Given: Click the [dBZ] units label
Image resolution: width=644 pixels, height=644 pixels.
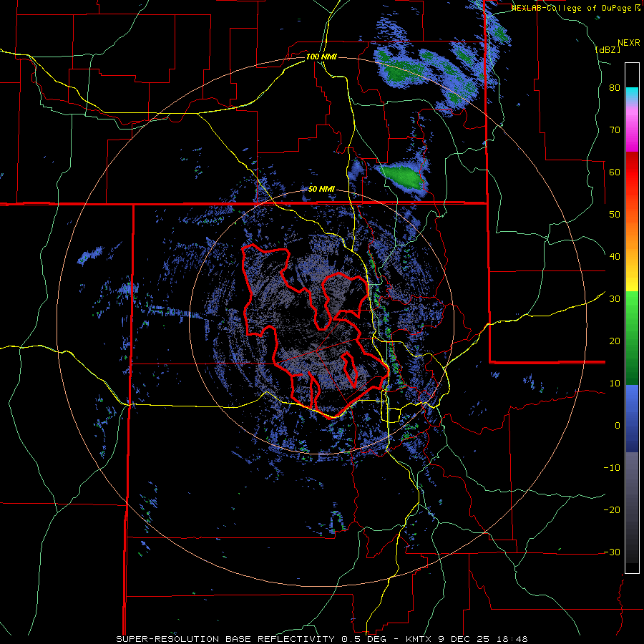Looking at the screenshot, I should 608,49.
